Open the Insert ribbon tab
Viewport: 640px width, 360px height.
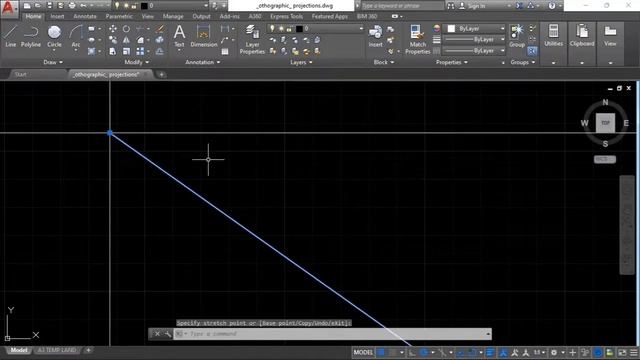pyautogui.click(x=57, y=16)
